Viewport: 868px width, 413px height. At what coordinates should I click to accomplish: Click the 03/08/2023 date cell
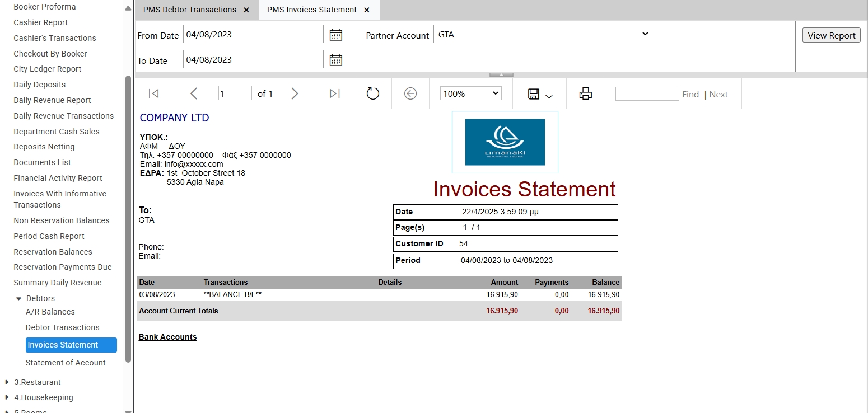tap(157, 294)
